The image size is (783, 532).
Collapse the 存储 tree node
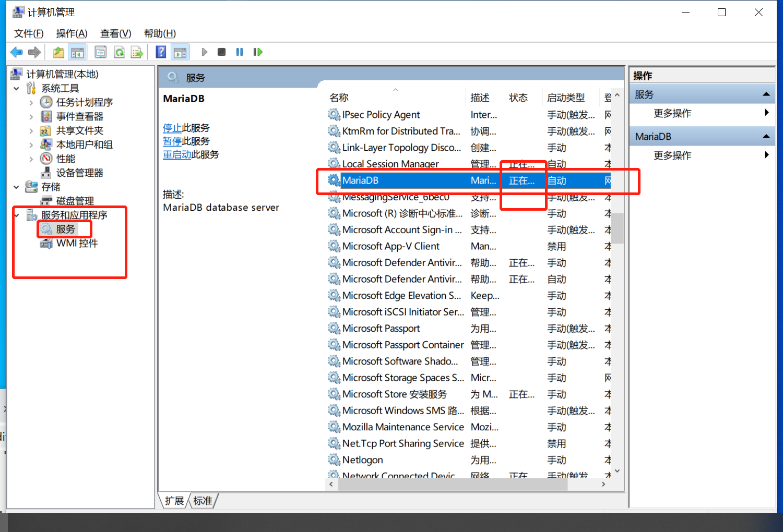point(17,187)
